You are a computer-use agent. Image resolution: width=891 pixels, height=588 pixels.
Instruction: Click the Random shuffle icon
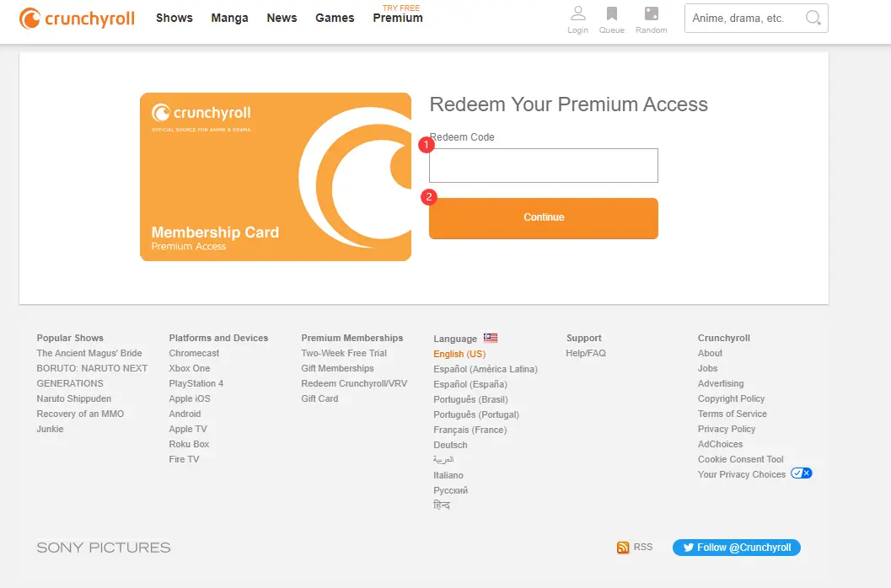coord(651,13)
